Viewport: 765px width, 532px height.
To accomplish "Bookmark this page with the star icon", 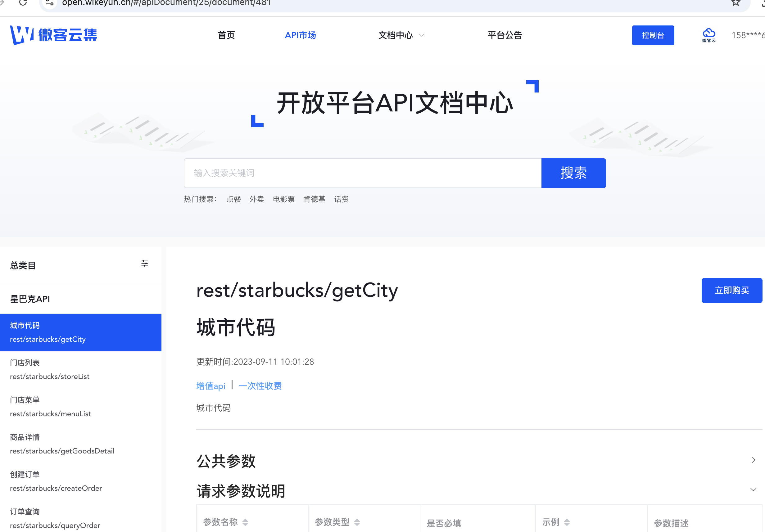I will click(x=735, y=3).
